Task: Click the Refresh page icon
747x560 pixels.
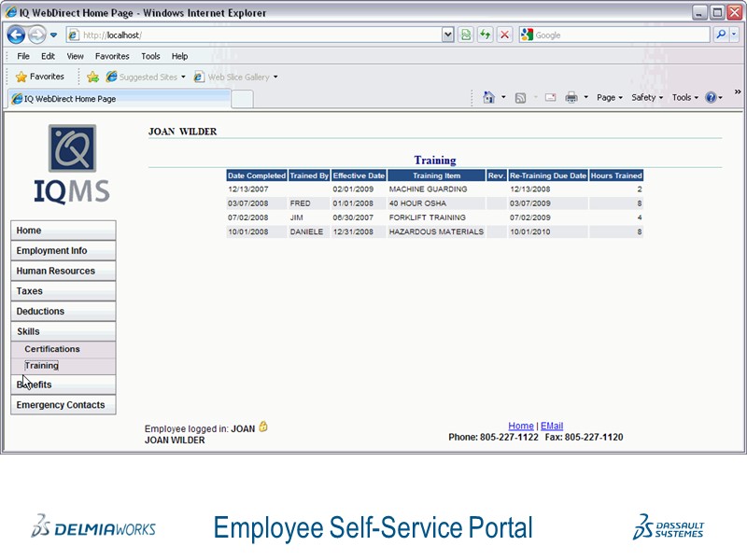Action: [486, 35]
